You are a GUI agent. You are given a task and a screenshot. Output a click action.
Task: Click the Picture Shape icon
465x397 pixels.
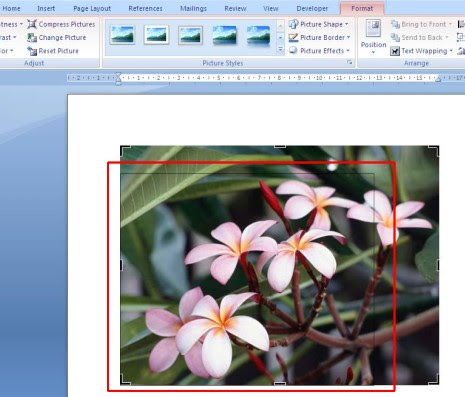click(293, 24)
